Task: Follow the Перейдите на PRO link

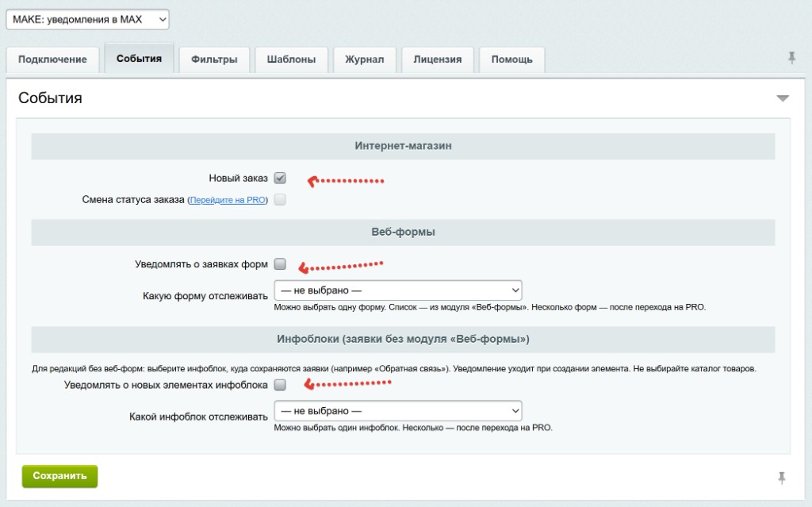Action: coord(228,200)
